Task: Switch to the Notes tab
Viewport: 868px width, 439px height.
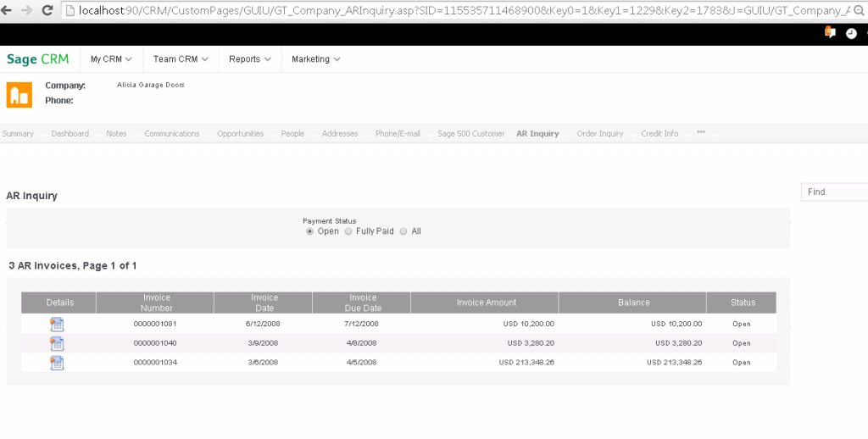Action: click(116, 133)
